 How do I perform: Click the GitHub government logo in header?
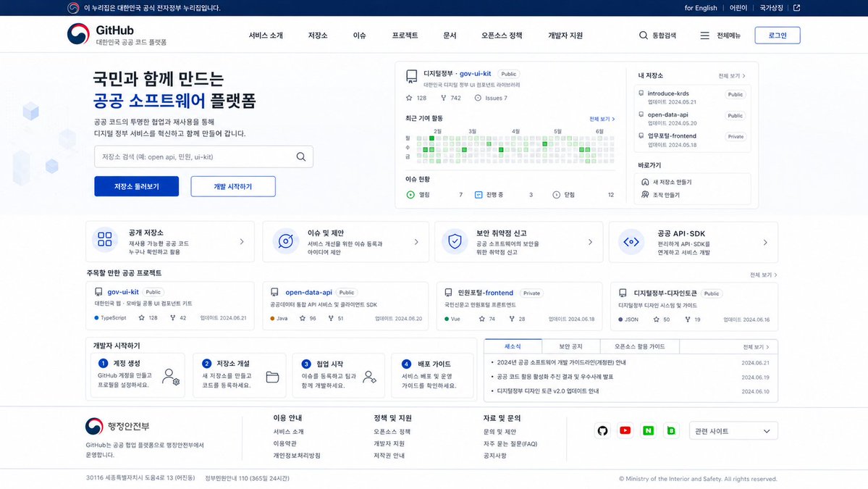coord(78,34)
